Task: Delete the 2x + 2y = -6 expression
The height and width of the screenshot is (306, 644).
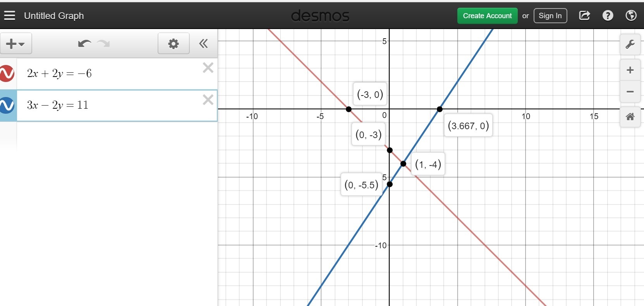Action: pos(208,68)
